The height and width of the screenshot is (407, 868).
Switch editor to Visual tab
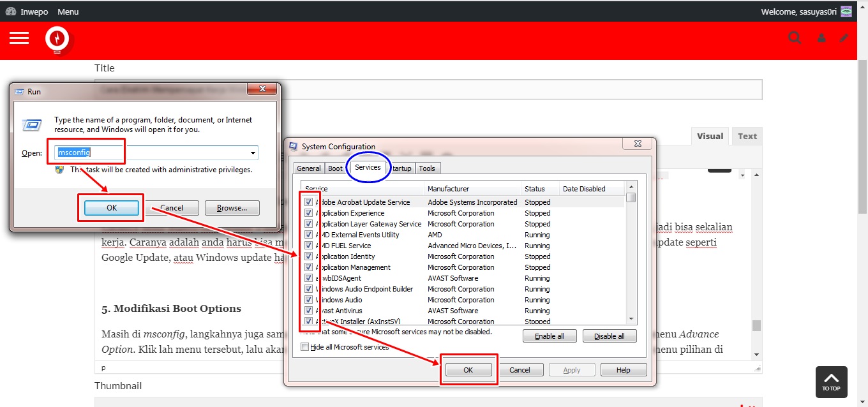pyautogui.click(x=710, y=136)
